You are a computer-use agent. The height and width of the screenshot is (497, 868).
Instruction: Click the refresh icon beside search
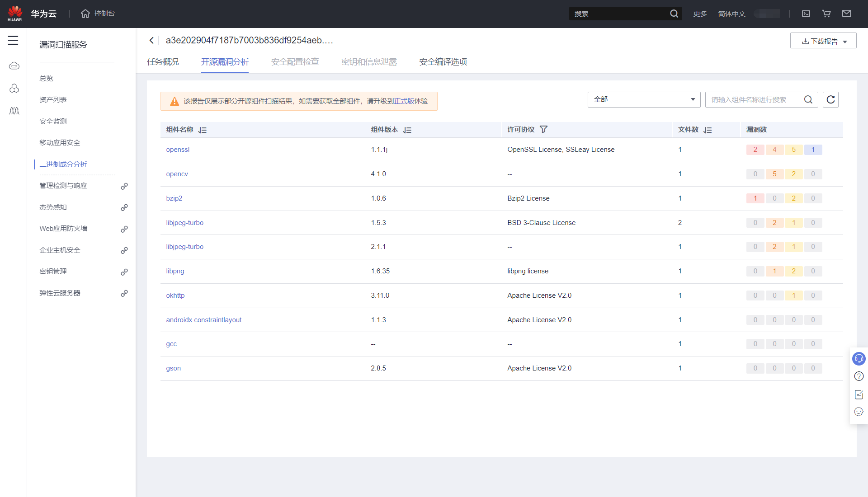coord(830,99)
